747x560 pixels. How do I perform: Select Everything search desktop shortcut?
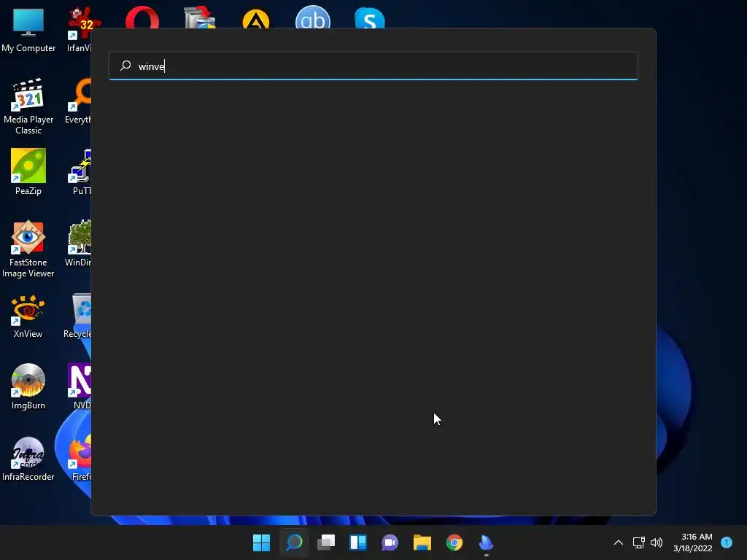pos(79,101)
